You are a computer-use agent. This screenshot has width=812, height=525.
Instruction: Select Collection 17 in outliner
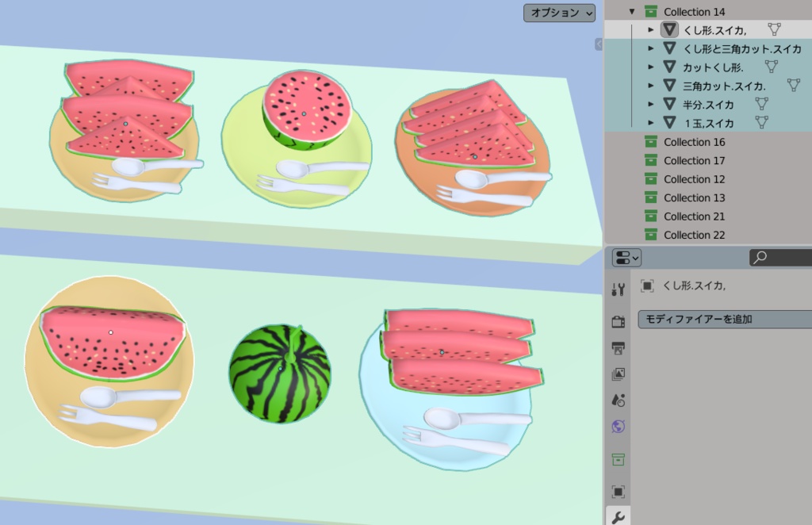pos(694,160)
